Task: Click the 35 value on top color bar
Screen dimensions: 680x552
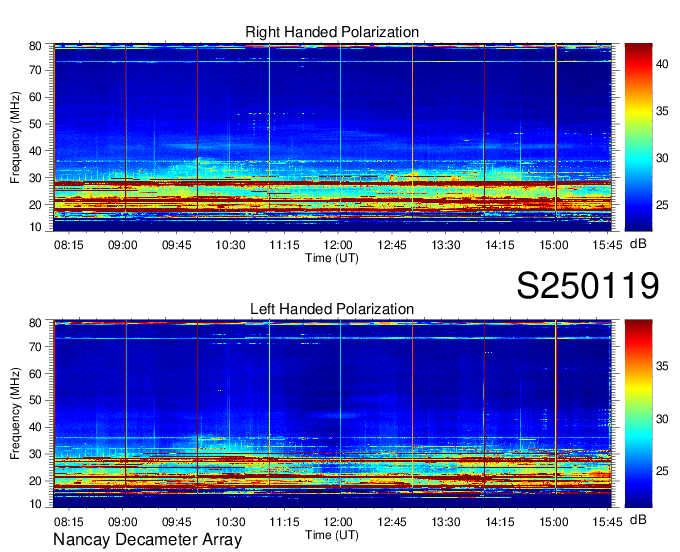Action: pyautogui.click(x=662, y=111)
